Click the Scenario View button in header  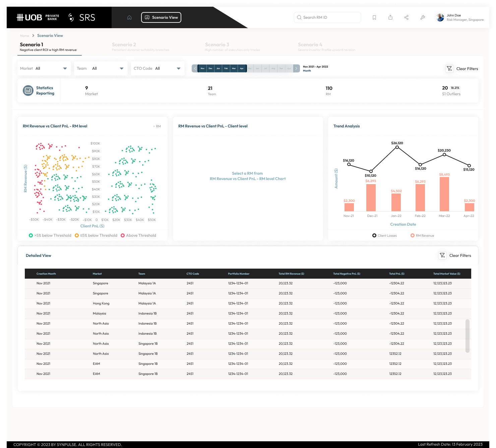[161, 17]
